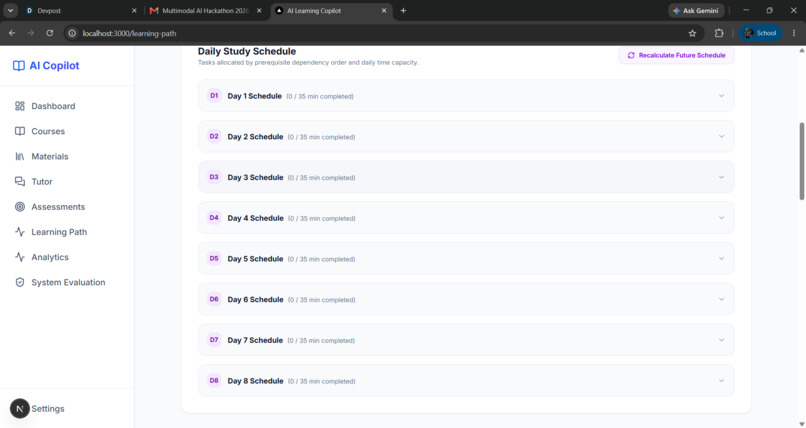
Task: Click the Dashboard grid icon
Action: pos(20,106)
